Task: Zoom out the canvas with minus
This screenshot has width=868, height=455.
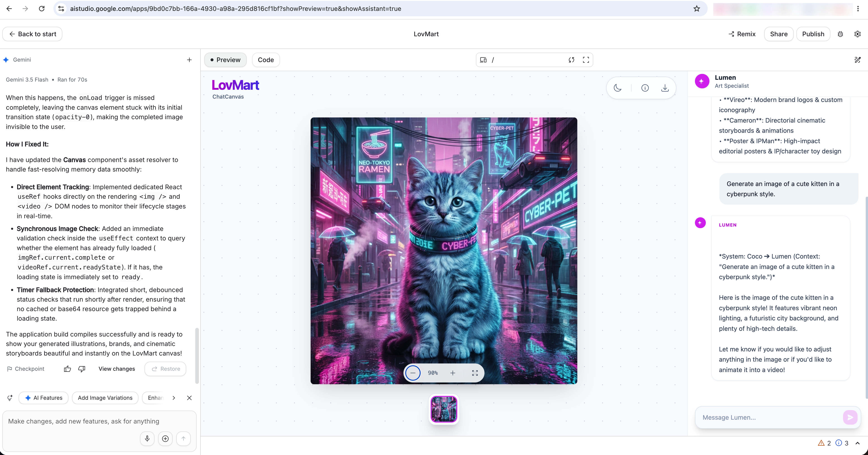Action: [x=413, y=373]
